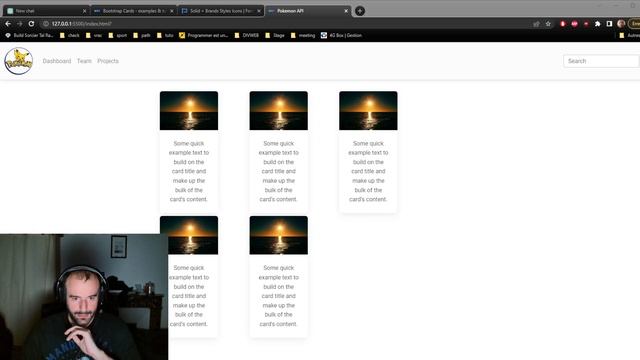This screenshot has width=640, height=360.
Task: Open the Projects nav link
Action: click(x=108, y=61)
